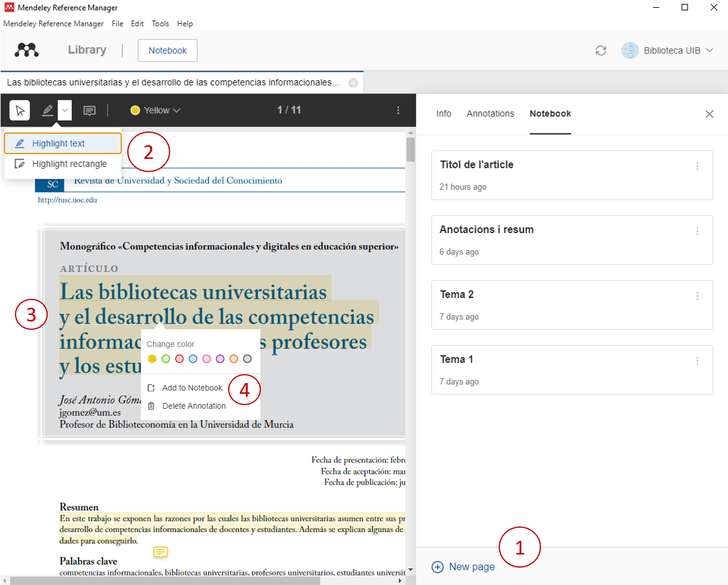Sync the library with refresh icon
This screenshot has height=585, width=728.
(601, 51)
